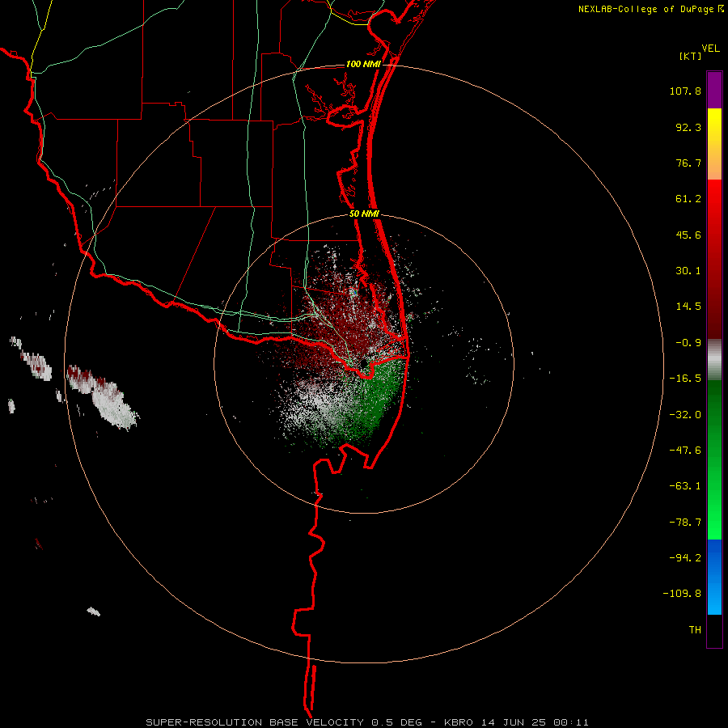
Task: Select the 76.7 velocity scale label
Action: (x=688, y=163)
